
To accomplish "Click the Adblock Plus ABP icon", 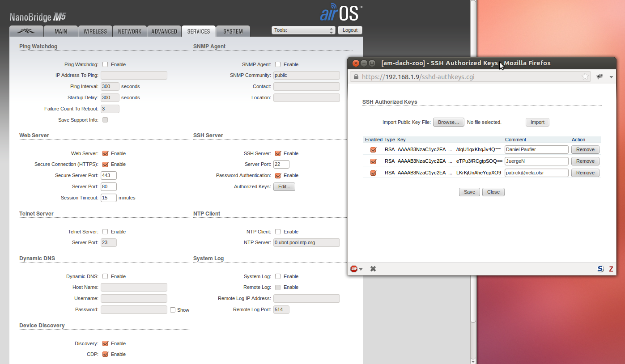I will tap(354, 269).
